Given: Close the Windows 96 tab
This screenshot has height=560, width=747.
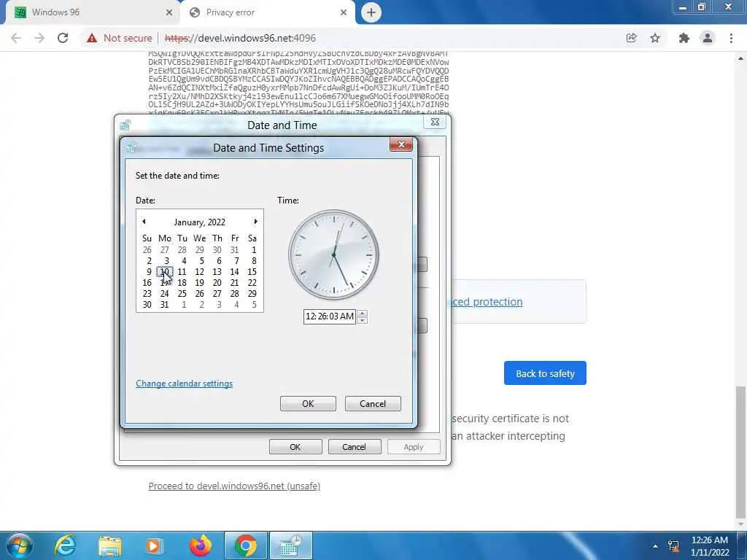Looking at the screenshot, I should click(x=169, y=12).
